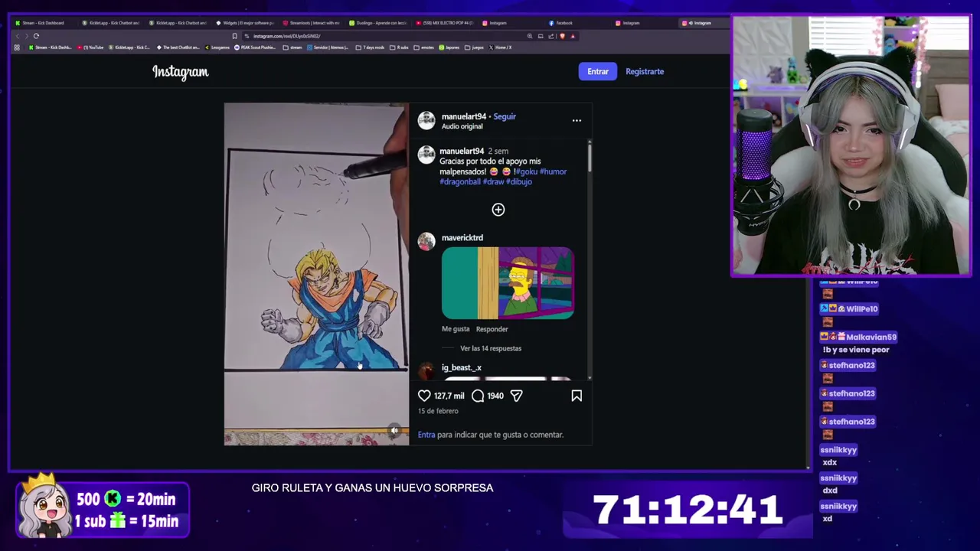
Task: Switch to the Stream - Kick Dashboard tab
Action: [43, 23]
